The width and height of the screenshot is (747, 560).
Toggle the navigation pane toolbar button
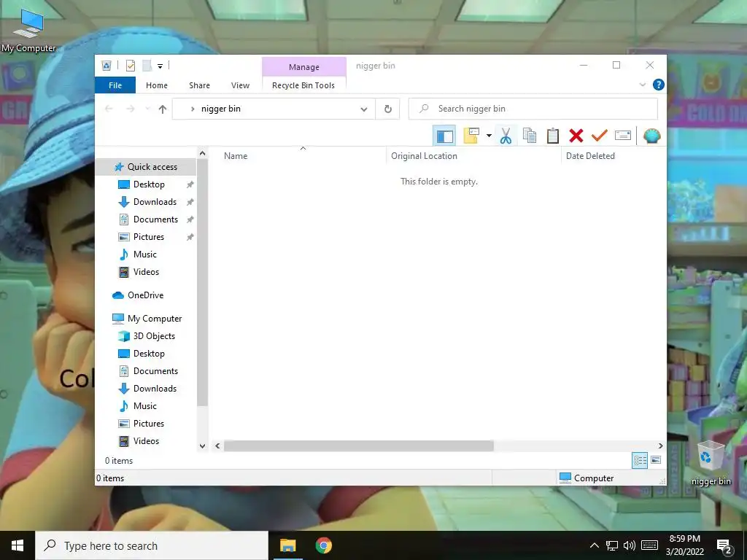[x=444, y=136]
